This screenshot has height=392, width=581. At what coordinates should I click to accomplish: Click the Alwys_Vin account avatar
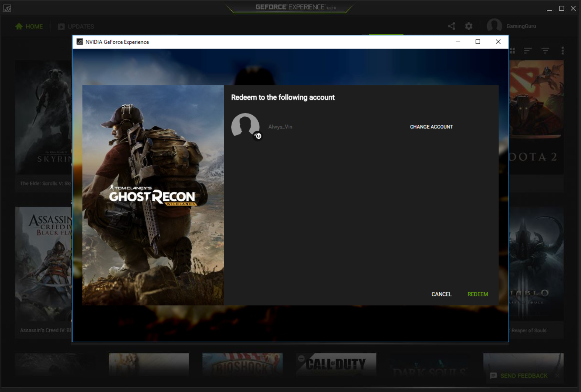click(245, 126)
